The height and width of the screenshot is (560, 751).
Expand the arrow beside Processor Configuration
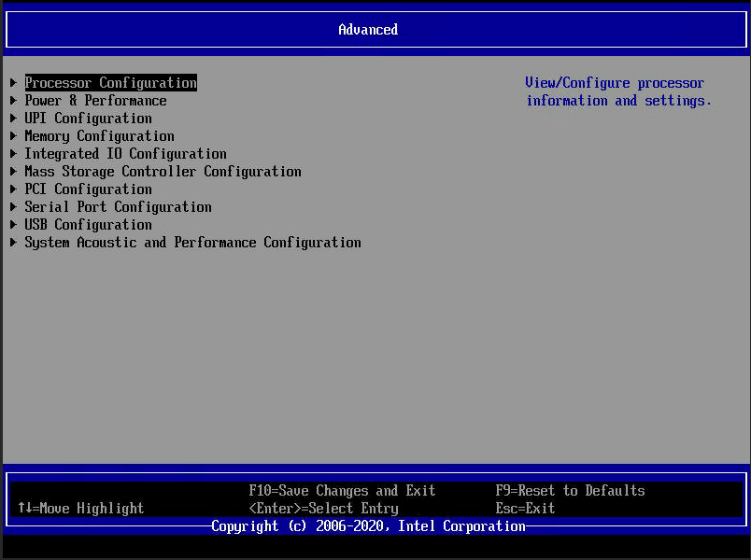click(14, 82)
